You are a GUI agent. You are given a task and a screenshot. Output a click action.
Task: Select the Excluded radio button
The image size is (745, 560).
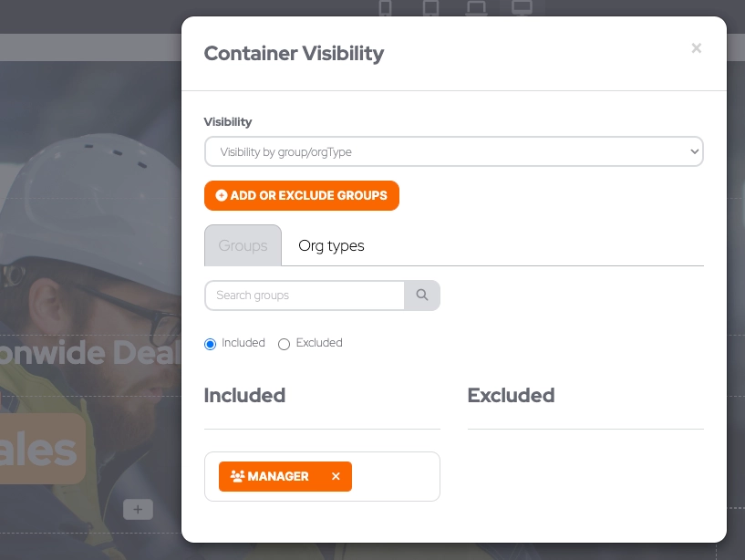tap(285, 344)
